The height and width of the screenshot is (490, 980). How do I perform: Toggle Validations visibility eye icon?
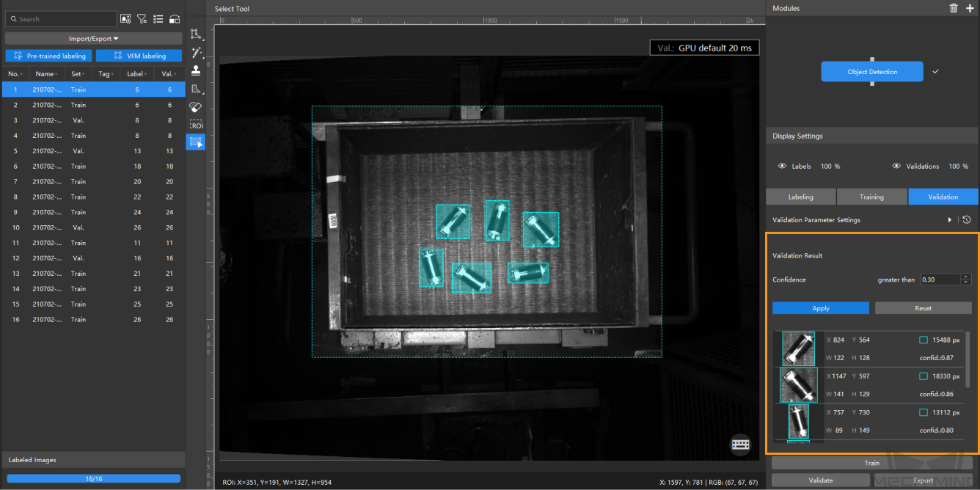[x=896, y=167]
